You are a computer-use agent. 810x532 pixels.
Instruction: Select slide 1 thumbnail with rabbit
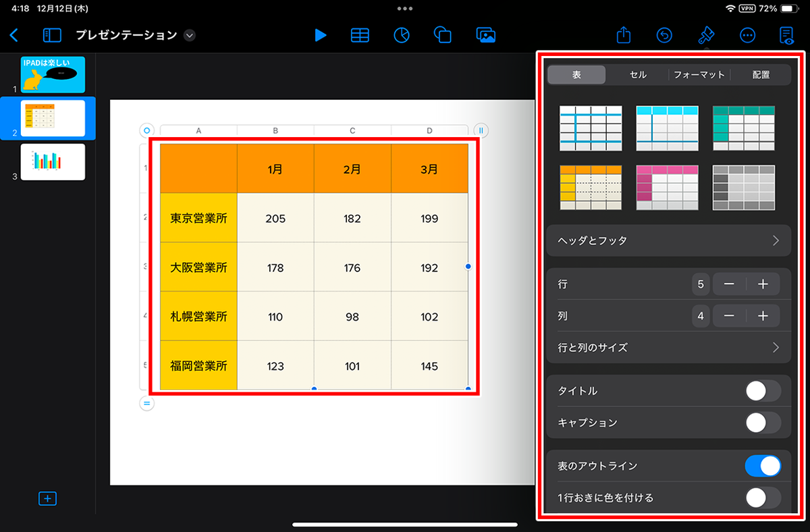point(53,75)
